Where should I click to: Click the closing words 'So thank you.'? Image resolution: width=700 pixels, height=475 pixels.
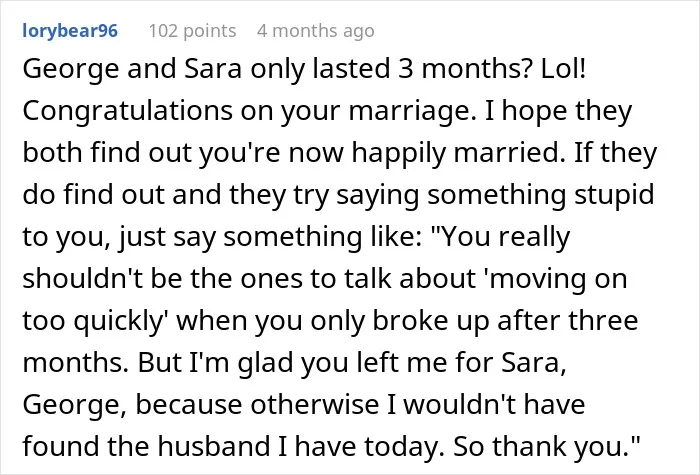(x=547, y=446)
